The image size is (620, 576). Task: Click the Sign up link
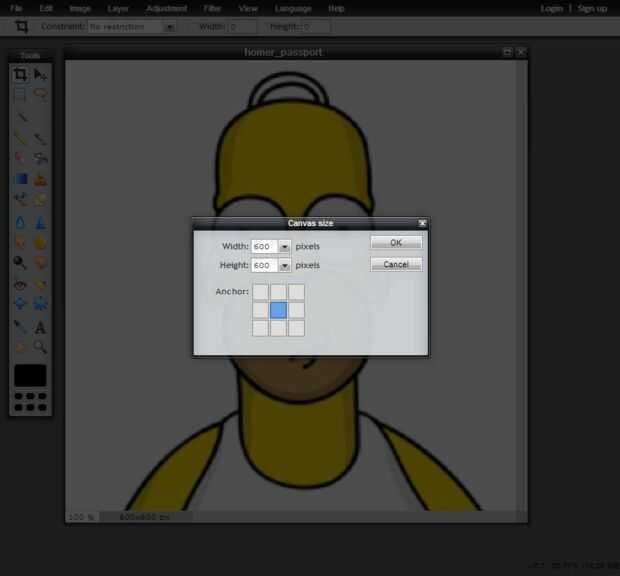click(592, 9)
